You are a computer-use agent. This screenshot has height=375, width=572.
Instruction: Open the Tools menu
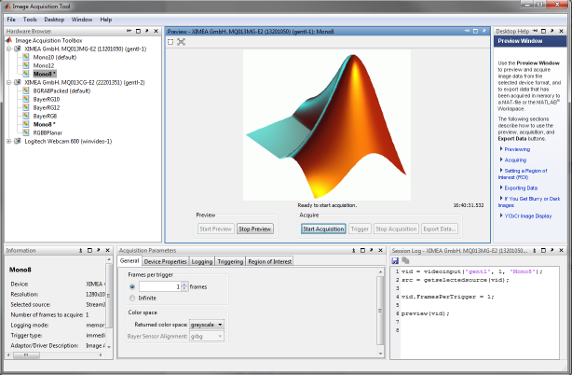point(30,19)
